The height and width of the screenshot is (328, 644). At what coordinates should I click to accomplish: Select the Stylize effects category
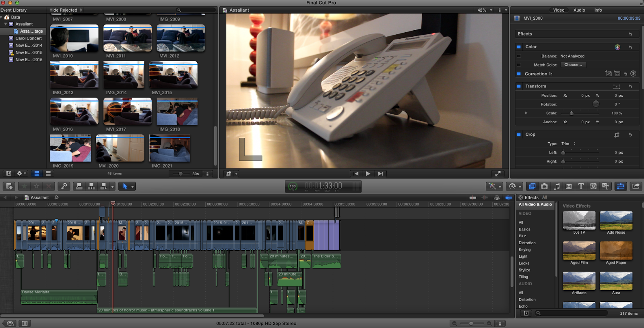(524, 270)
